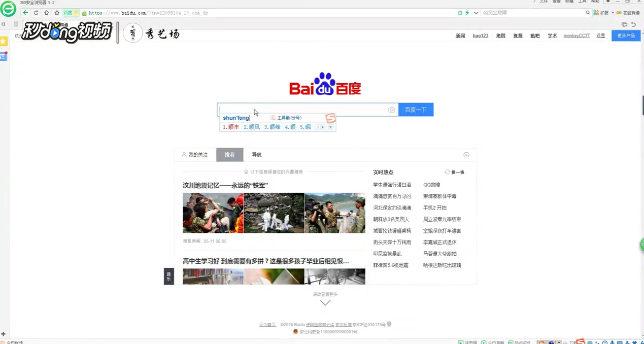Switch to the 推荐 tab

[x=230, y=155]
